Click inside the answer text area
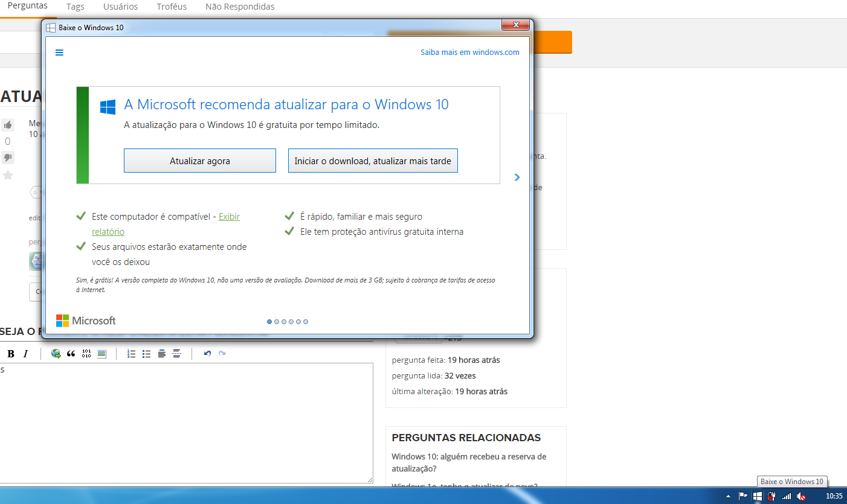847x504 pixels. 186,423
